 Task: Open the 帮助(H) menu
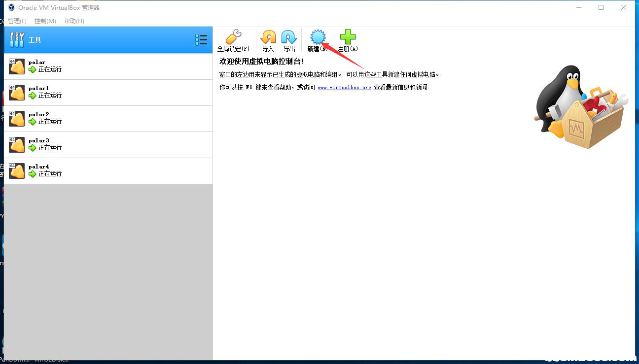pyautogui.click(x=73, y=21)
